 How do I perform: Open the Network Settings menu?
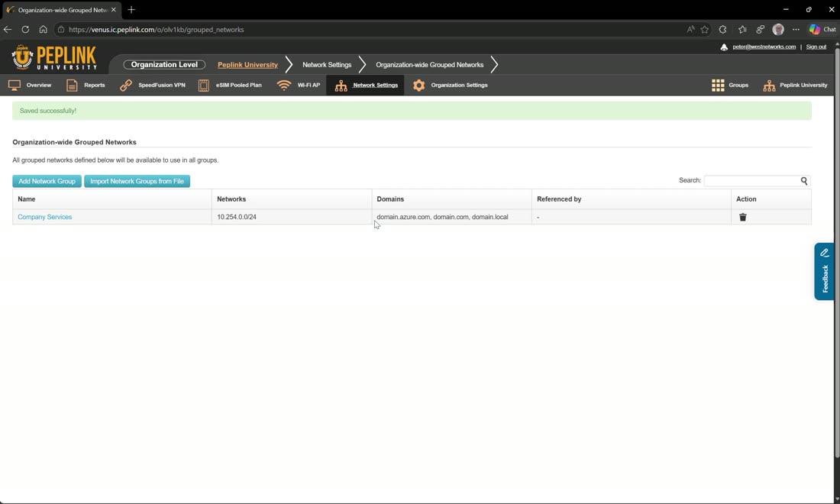(366, 86)
